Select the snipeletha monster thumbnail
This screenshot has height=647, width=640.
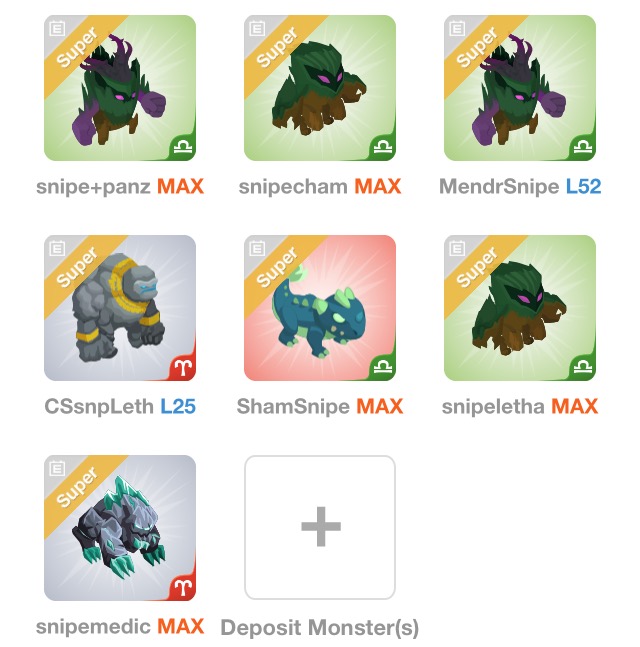[x=520, y=308]
